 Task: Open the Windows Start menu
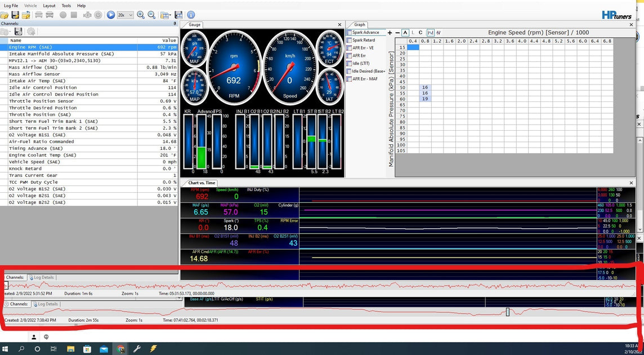tap(5, 349)
